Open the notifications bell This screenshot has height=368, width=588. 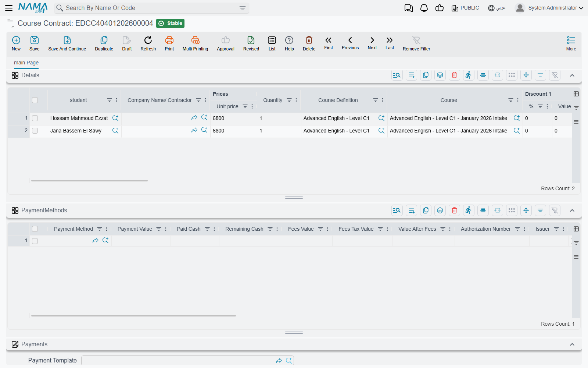click(424, 8)
